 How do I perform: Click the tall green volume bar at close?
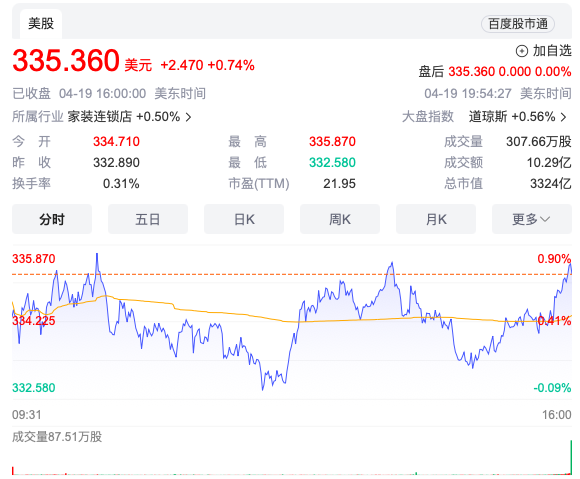[571, 457]
